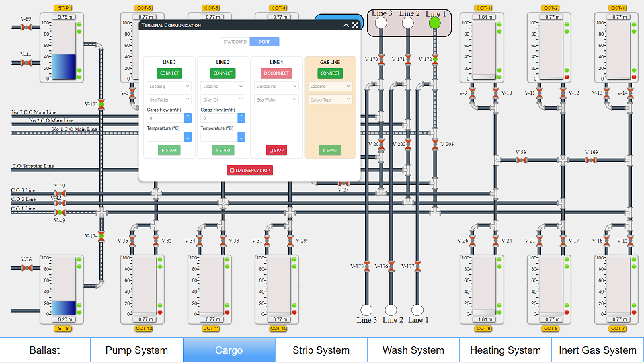Click the bottom Line 3 manifold circle

point(367,310)
